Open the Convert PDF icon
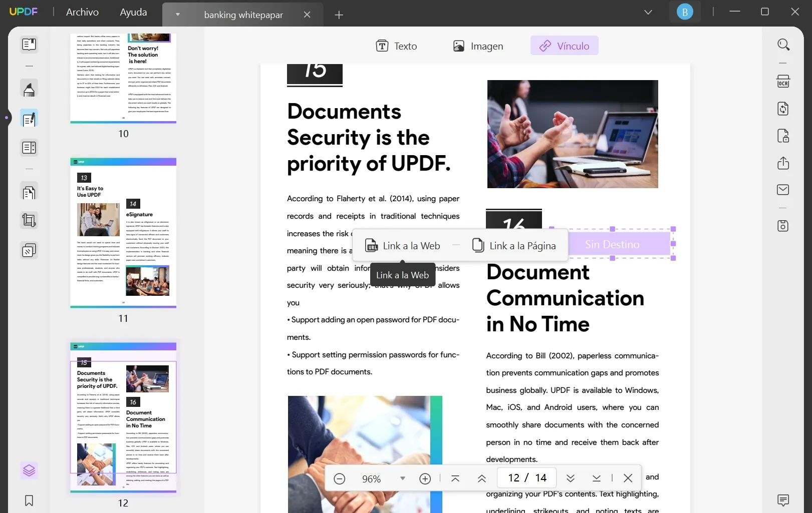The height and width of the screenshot is (513, 812). 783,109
